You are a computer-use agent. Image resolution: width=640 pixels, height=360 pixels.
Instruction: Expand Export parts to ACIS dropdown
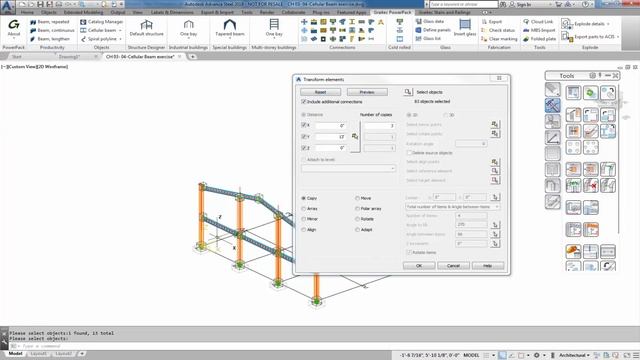point(618,37)
